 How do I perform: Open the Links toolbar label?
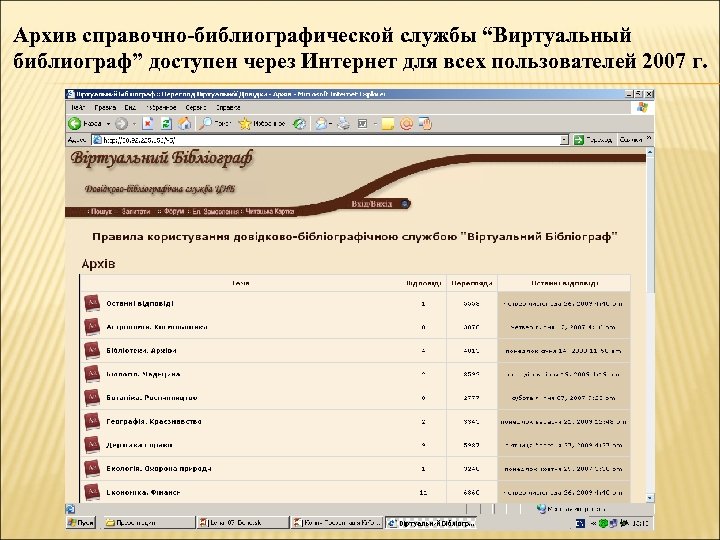pyautogui.click(x=630, y=140)
